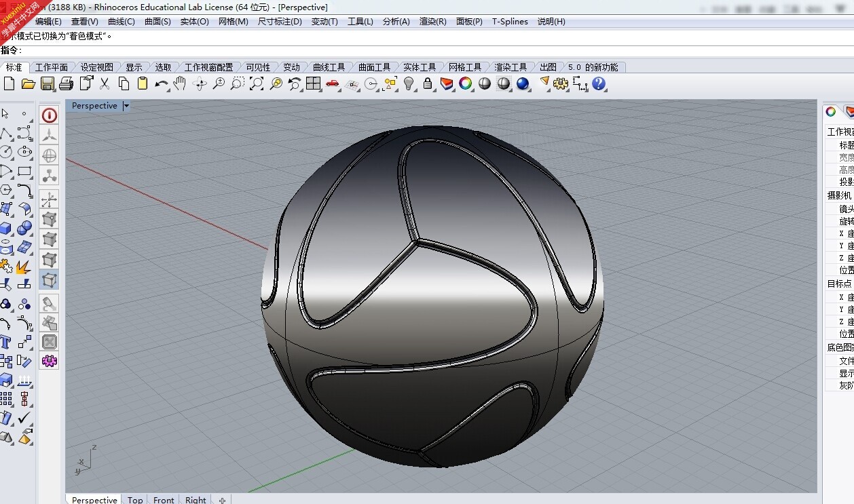
Task: Switch to the Right viewport tab
Action: tap(196, 500)
